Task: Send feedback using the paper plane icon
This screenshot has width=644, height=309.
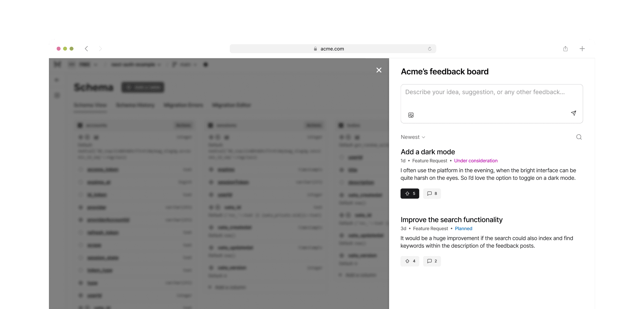Action: click(x=573, y=113)
